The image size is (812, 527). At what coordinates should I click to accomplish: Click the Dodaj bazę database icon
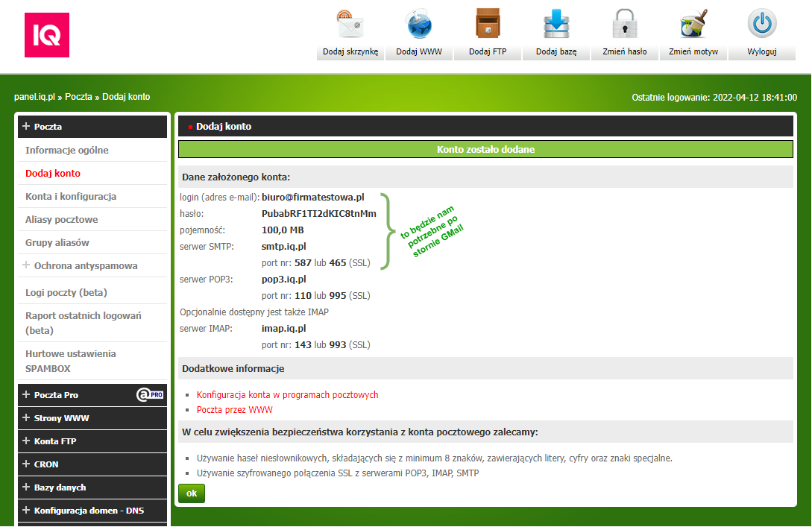point(556,25)
